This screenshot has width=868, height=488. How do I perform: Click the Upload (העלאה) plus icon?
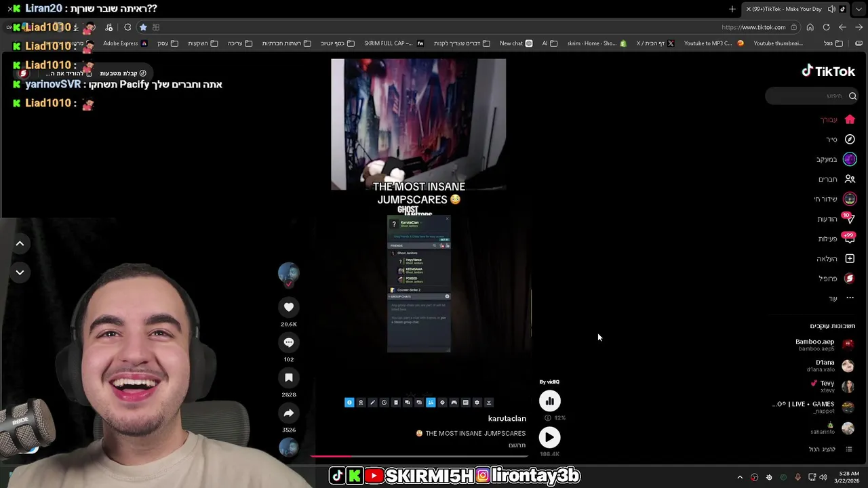coord(850,258)
